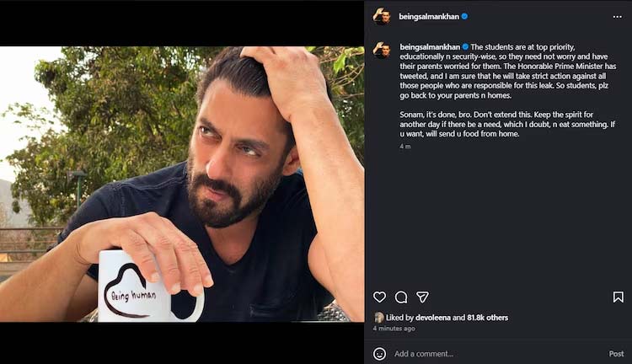Open the three-dot more options menu
The height and width of the screenshot is (364, 632).
617,17
